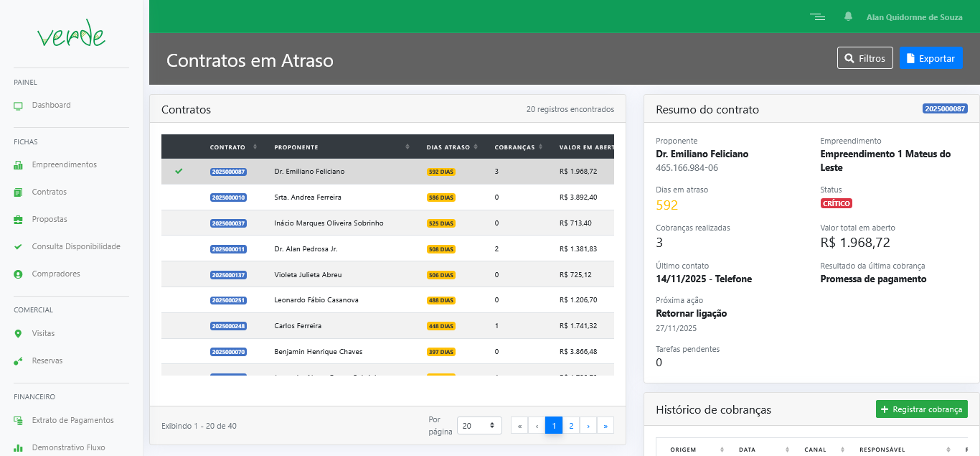Click the Exportar button
This screenshot has width=980, height=456.
coord(930,58)
